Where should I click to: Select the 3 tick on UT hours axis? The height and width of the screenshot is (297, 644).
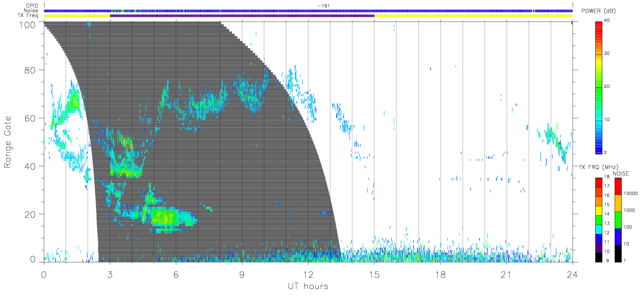[x=110, y=274]
